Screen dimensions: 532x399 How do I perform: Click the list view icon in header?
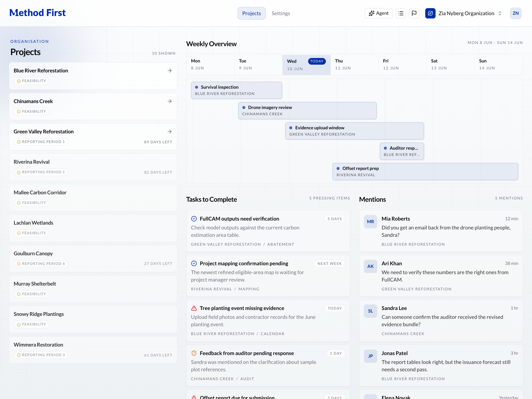click(401, 13)
